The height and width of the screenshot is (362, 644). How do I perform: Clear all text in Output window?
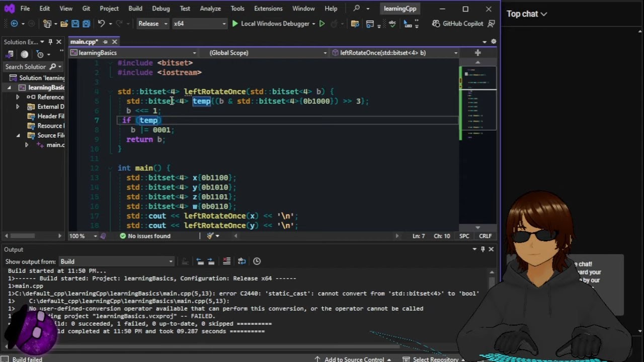pos(226,261)
